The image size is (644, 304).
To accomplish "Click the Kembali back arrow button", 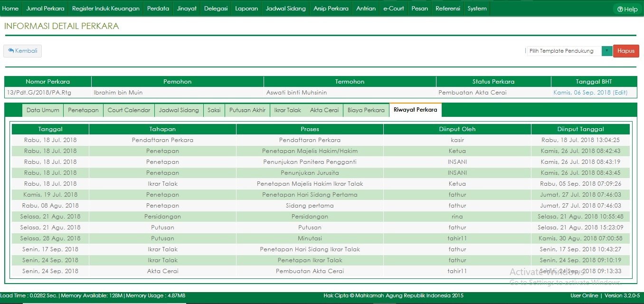I will pos(22,51).
